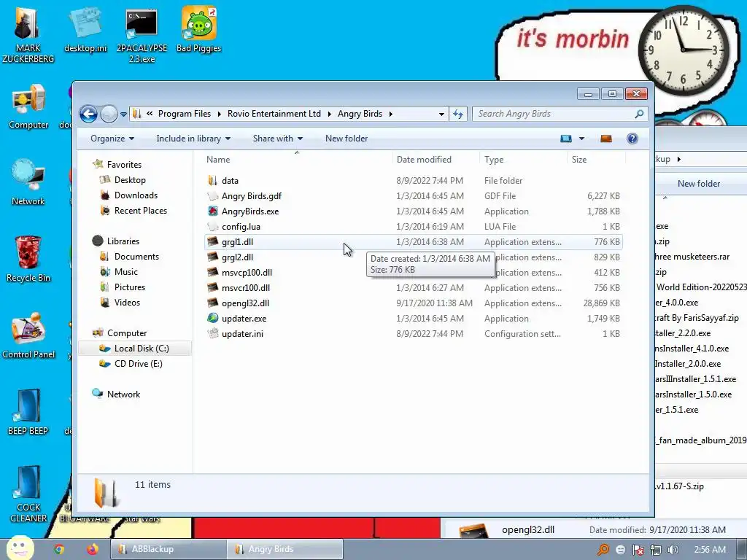Screen dimensions: 747x560
Task: Open the address bar history dropdown
Action: tap(441, 114)
